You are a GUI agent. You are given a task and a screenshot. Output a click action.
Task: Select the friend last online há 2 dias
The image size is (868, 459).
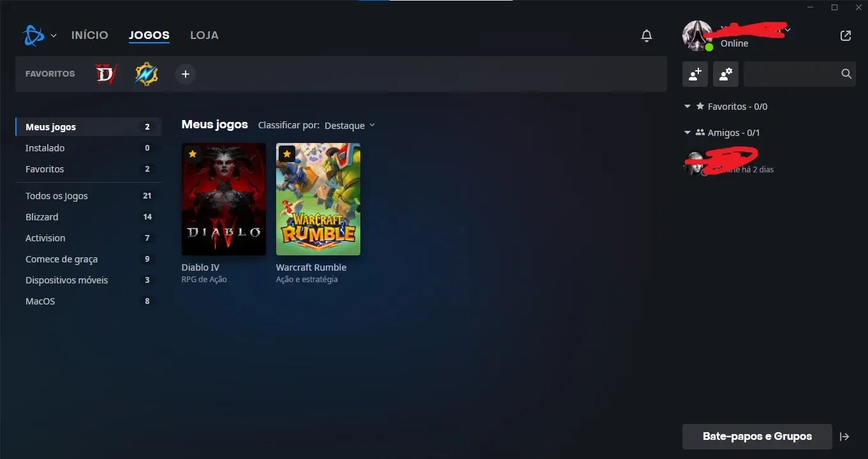tap(769, 163)
